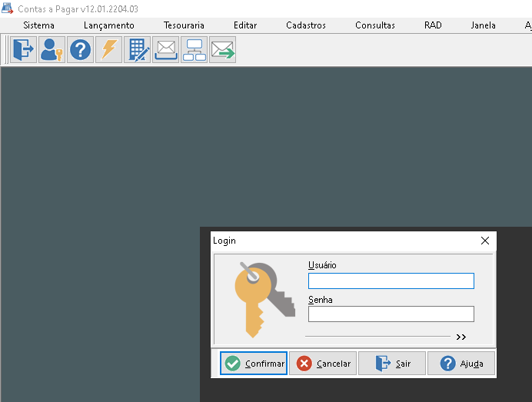The width and height of the screenshot is (532, 402).
Task: Expand login options with >> arrows
Action: click(461, 337)
